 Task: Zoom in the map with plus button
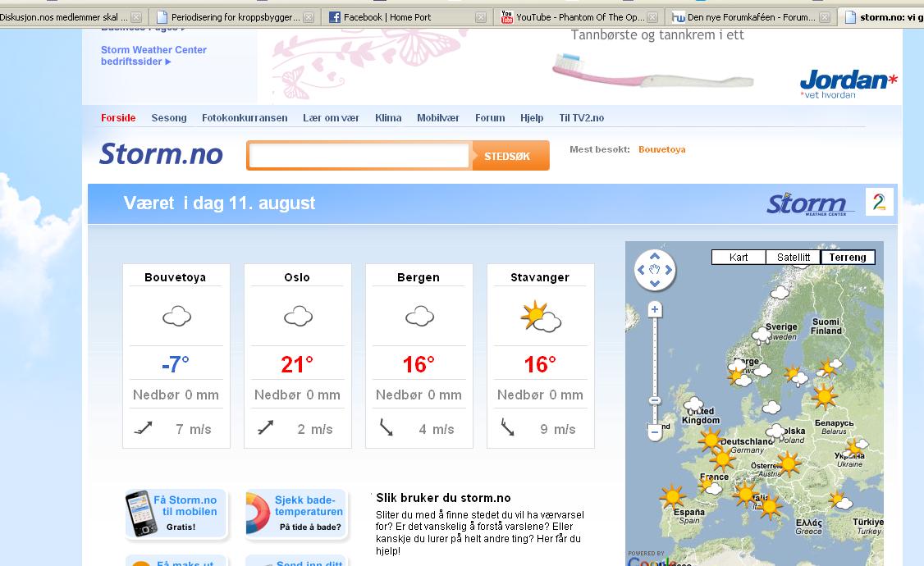[x=655, y=309]
